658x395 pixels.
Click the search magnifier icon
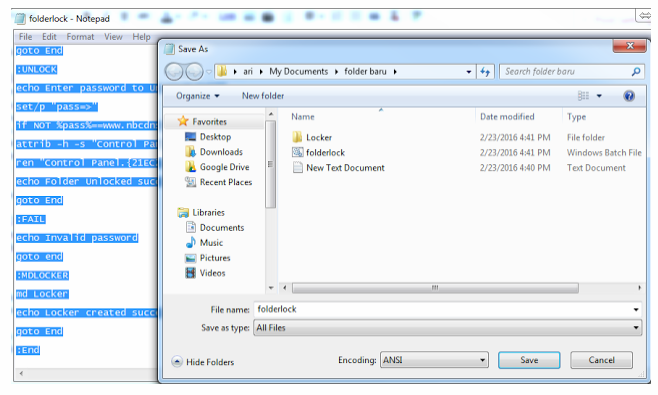[636, 72]
